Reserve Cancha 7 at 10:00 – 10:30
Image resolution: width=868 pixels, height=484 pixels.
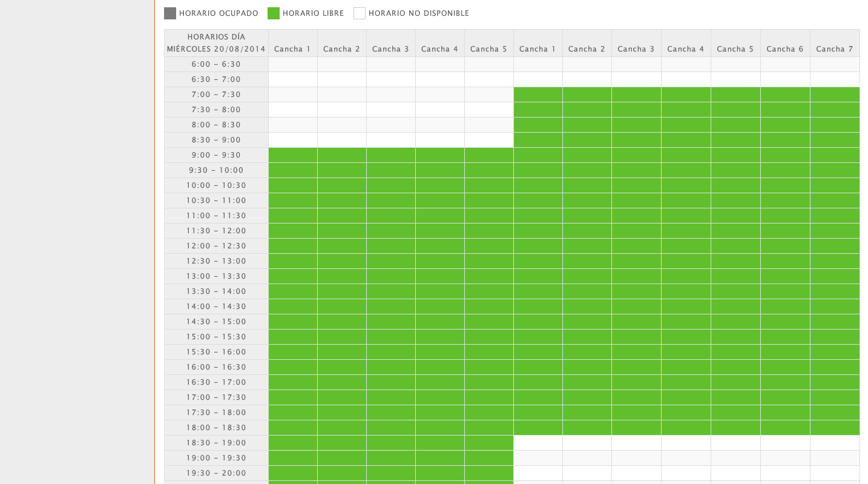(x=835, y=185)
